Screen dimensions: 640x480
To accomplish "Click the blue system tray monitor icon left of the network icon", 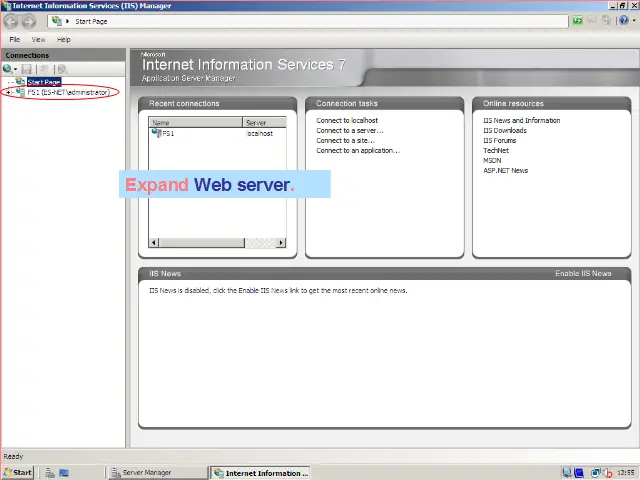I will 579,473.
